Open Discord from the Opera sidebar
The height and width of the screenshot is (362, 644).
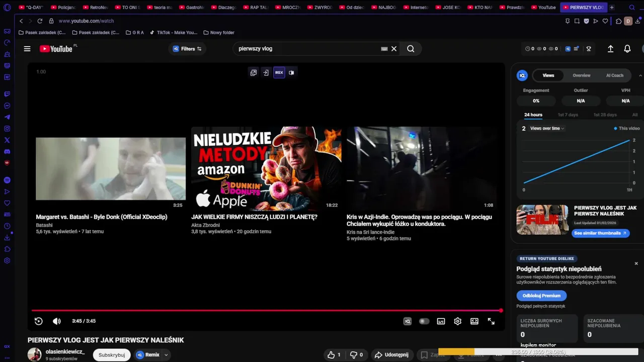pos(7,151)
